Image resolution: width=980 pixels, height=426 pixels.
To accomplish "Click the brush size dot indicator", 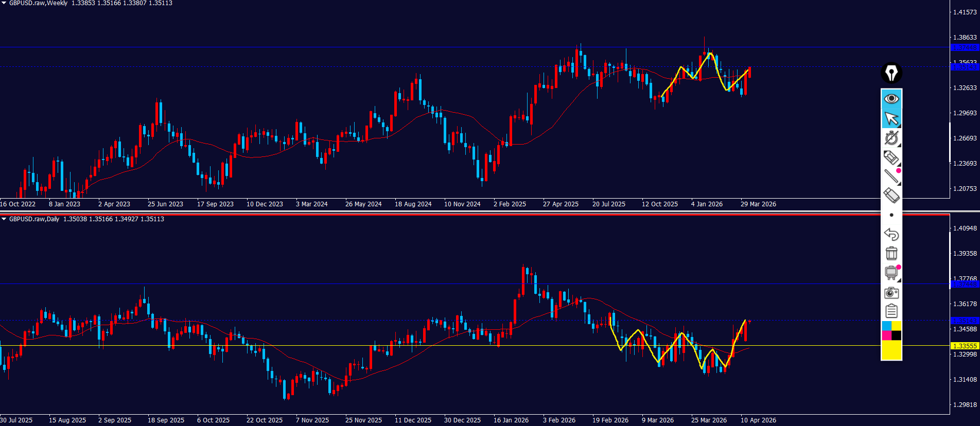I will 891,215.
